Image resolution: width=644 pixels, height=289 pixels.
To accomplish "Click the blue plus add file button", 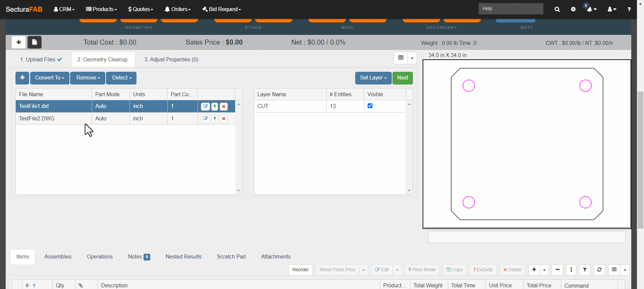I will (22, 78).
